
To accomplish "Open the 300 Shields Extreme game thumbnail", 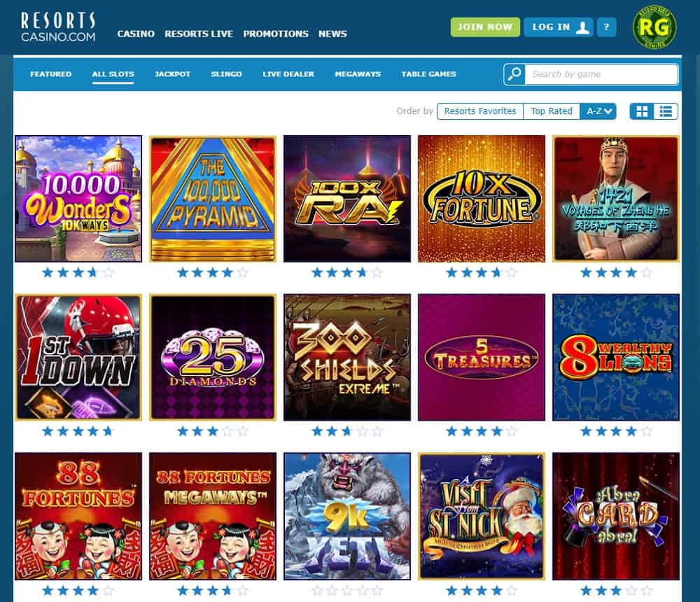I will point(347,357).
